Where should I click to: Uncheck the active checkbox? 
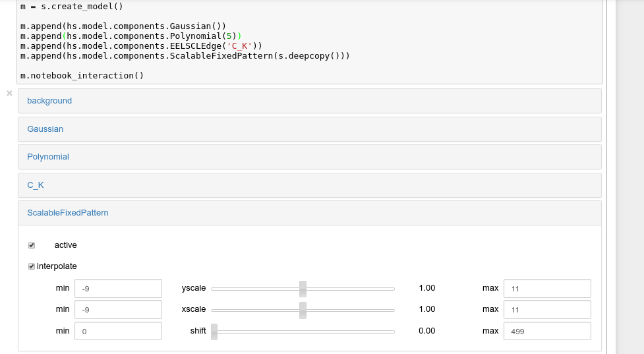(x=32, y=245)
